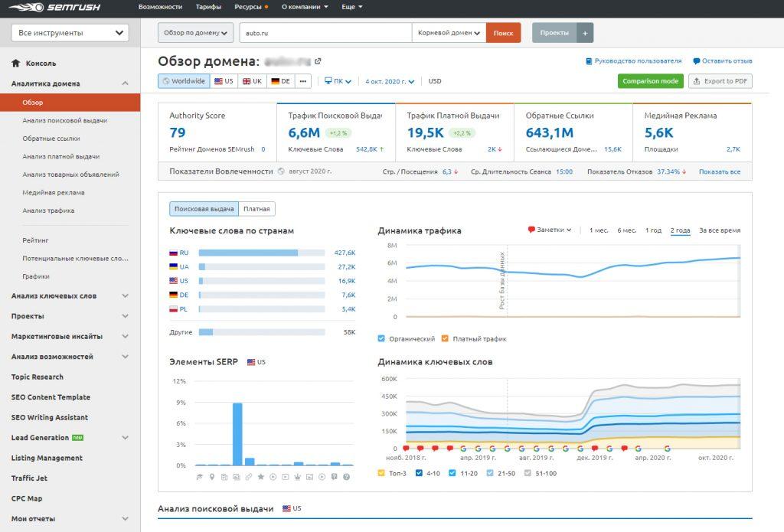Screen dimensions: 784x532
Task: Select the Worldwide database tab
Action: [x=184, y=81]
